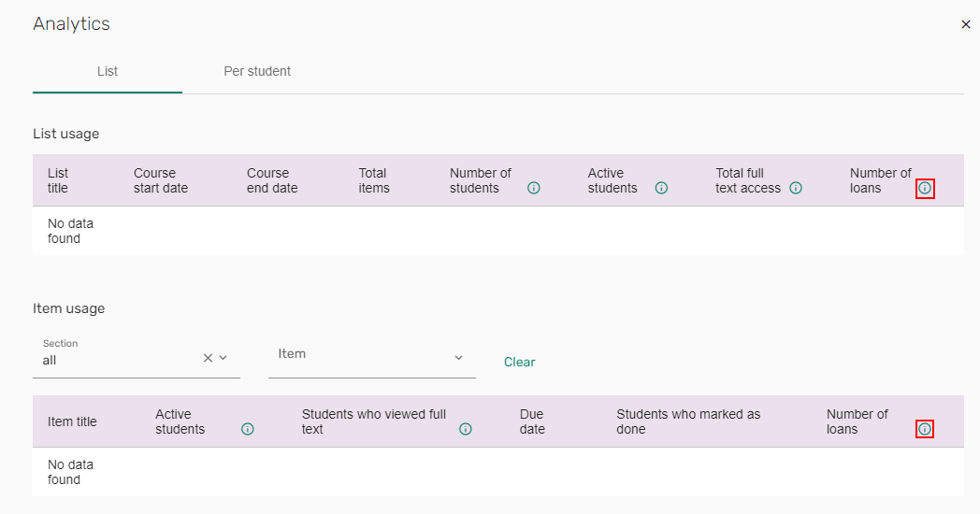
Task: Click the Due date column header
Action: click(x=532, y=421)
